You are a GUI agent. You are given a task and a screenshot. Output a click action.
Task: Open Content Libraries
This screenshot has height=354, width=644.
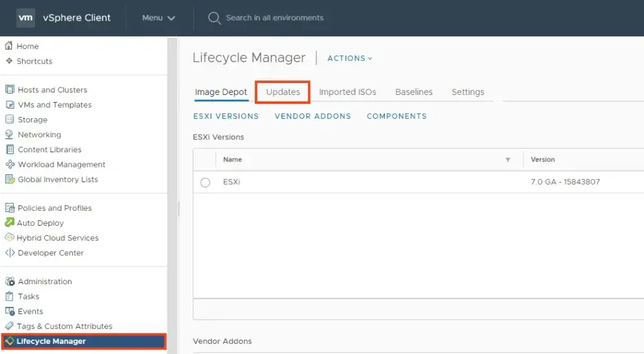(50, 150)
